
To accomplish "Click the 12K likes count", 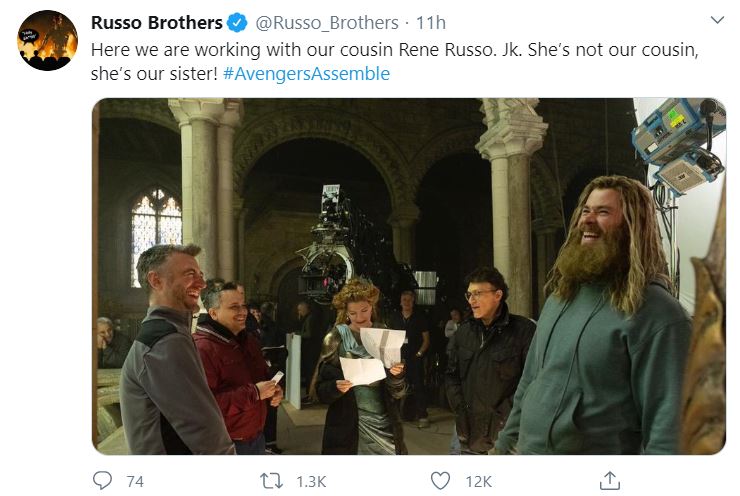I will coord(479,482).
